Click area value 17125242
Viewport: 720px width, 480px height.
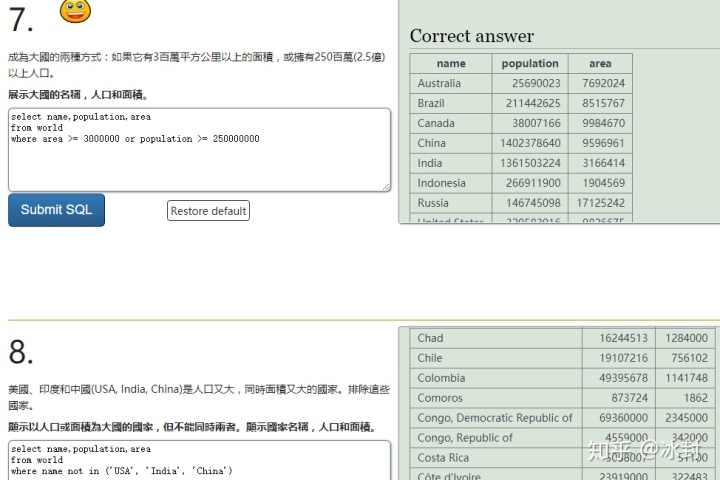point(601,203)
